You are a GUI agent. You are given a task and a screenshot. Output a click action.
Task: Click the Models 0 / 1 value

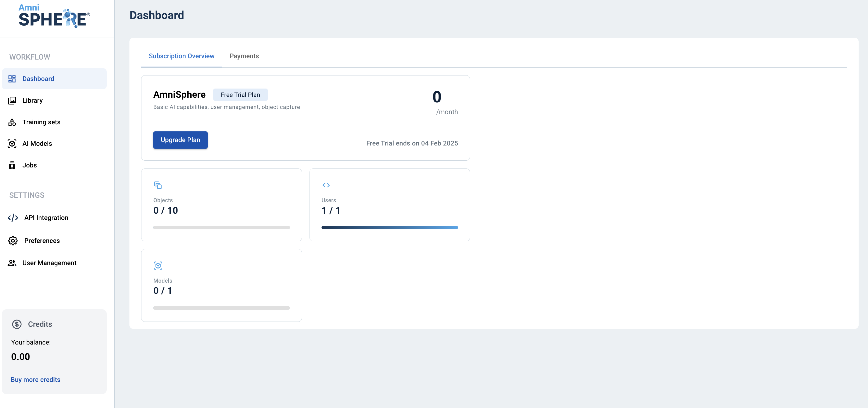point(163,291)
